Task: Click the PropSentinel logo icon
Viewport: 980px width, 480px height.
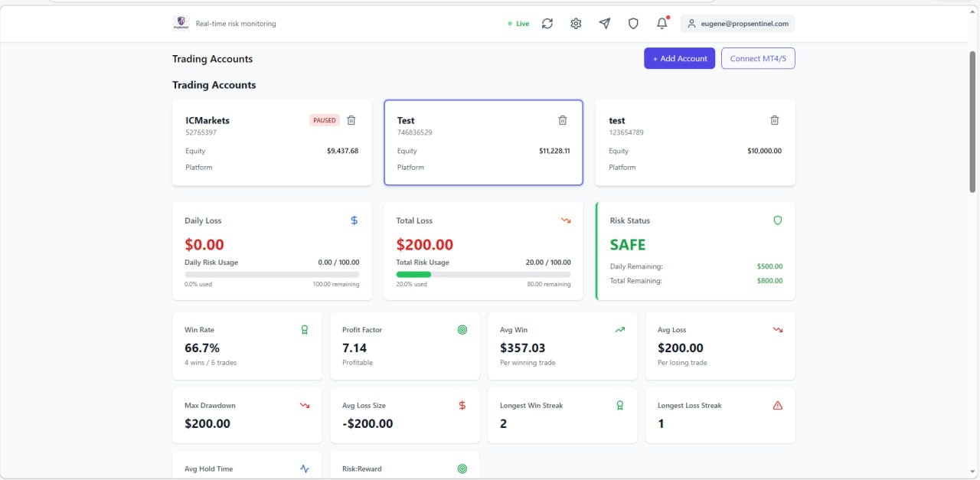Action: coord(181,24)
